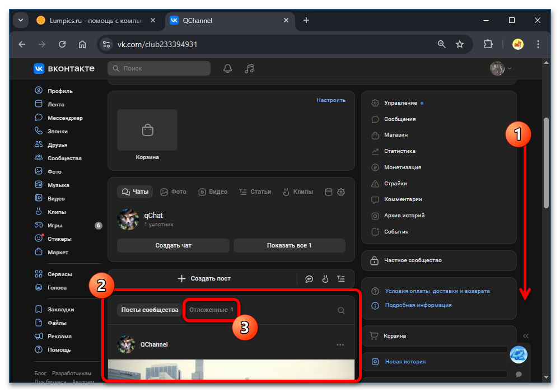The image size is (560, 392).
Task: Open Статистика in community menu
Action: click(400, 151)
